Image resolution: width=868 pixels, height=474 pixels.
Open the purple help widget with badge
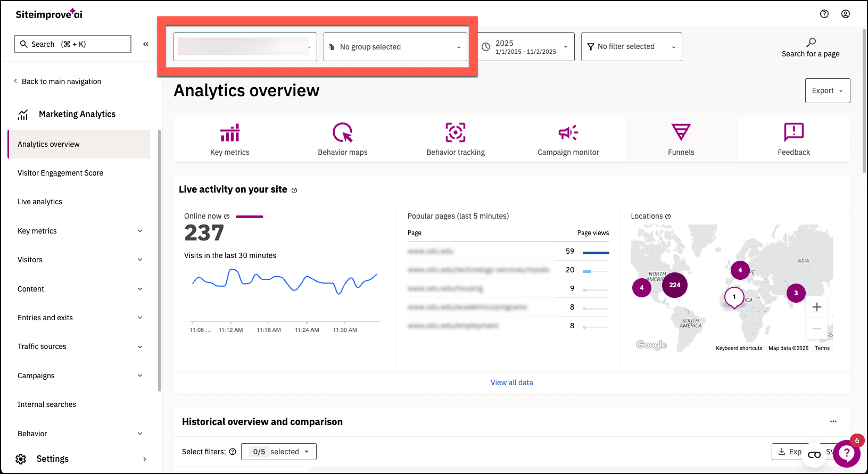tap(847, 453)
